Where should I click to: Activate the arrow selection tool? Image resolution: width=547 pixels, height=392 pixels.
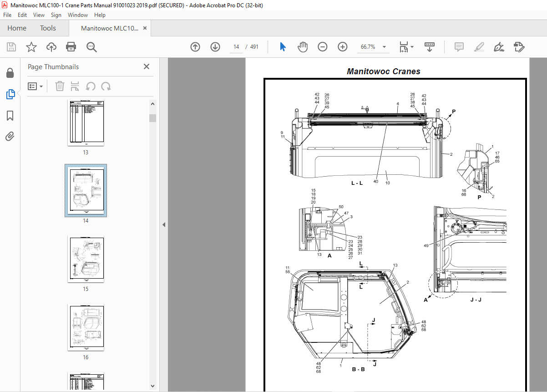tap(283, 47)
